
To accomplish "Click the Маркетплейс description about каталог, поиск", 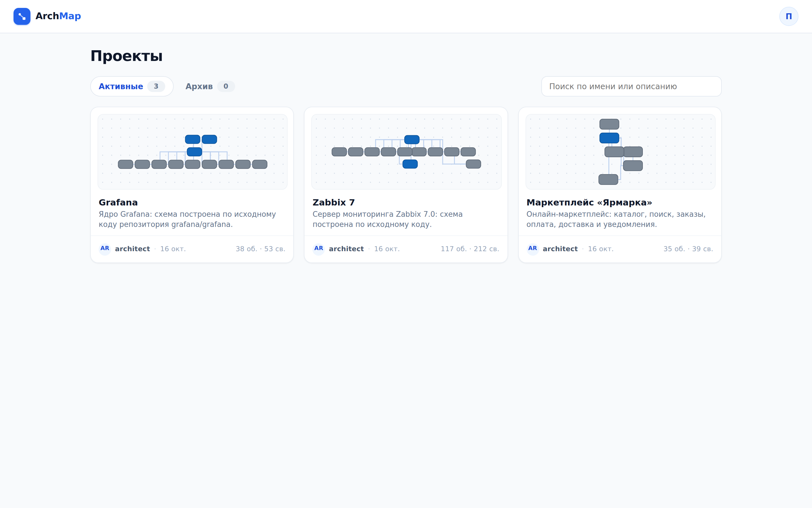I will coord(616,219).
